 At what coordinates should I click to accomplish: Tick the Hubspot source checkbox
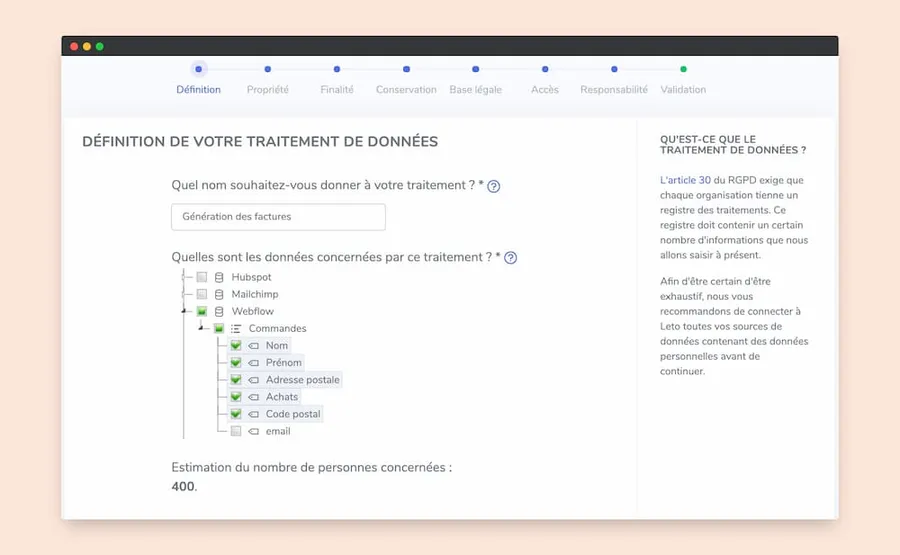point(201,277)
